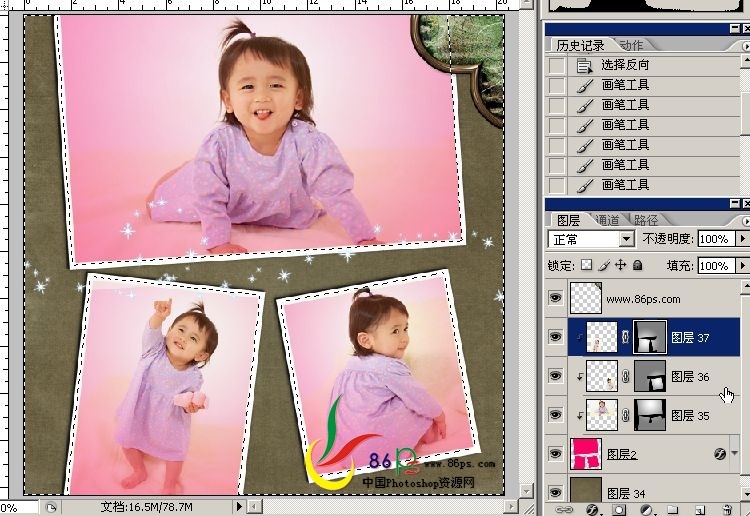
Task: Click the link layers icon at Layers panel bottom
Action: tap(564, 510)
